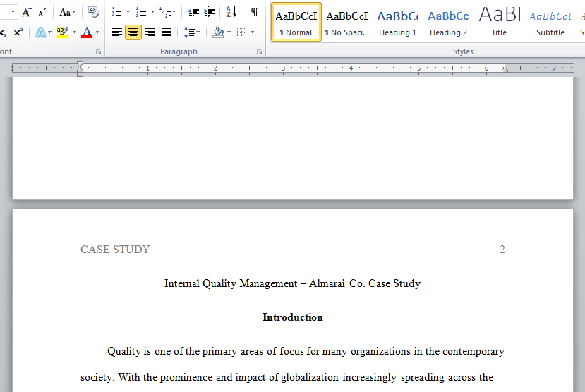
Task: Click the Sort A to Z button
Action: point(231,12)
